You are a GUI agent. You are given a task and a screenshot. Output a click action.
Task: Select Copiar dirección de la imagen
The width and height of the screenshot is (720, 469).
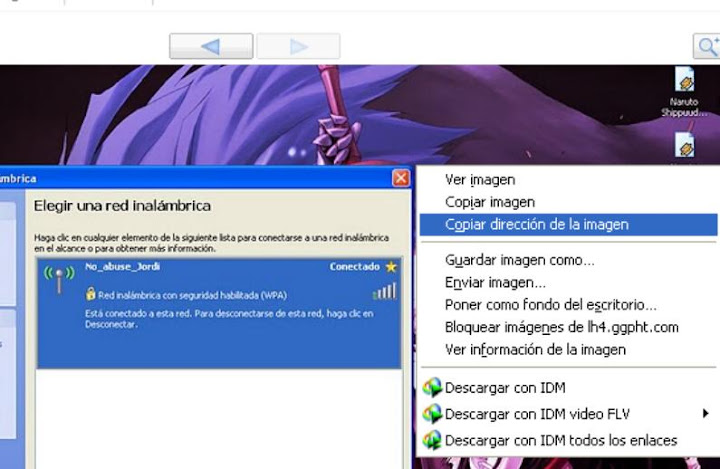coord(568,225)
